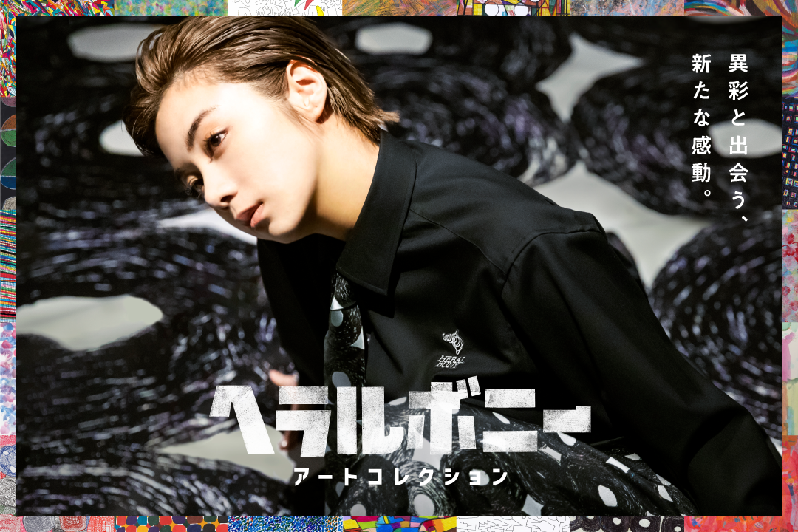
Task: Open the stained-glass style art tile in top border
Action: (x=513, y=7)
